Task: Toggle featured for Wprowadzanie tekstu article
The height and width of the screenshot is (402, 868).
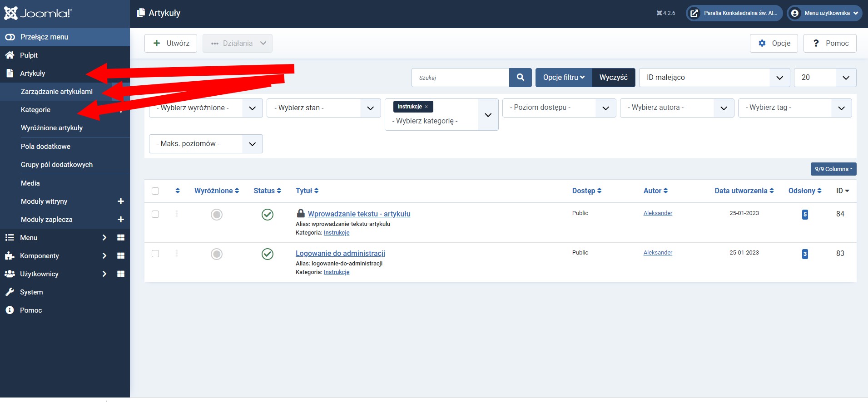Action: [x=217, y=215]
